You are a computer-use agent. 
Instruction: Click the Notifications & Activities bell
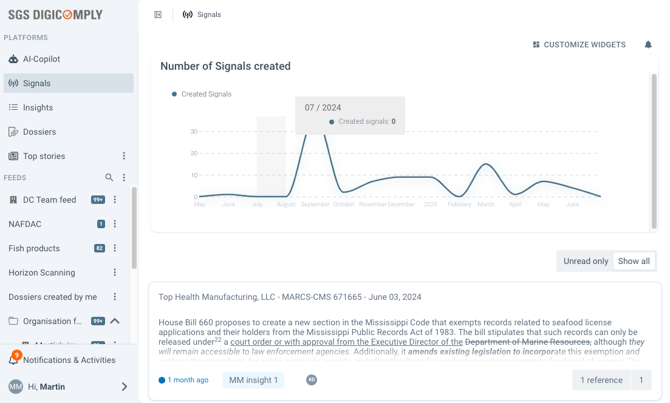coord(15,359)
